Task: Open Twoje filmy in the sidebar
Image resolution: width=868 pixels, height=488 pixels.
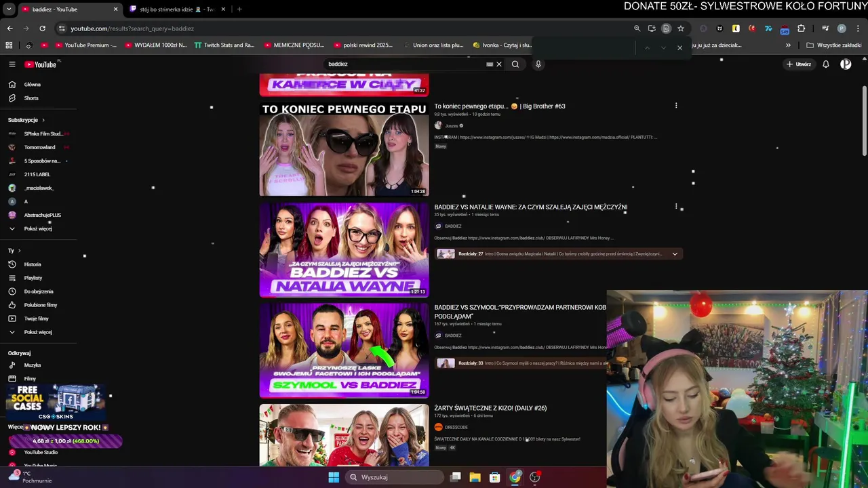Action: 37,319
